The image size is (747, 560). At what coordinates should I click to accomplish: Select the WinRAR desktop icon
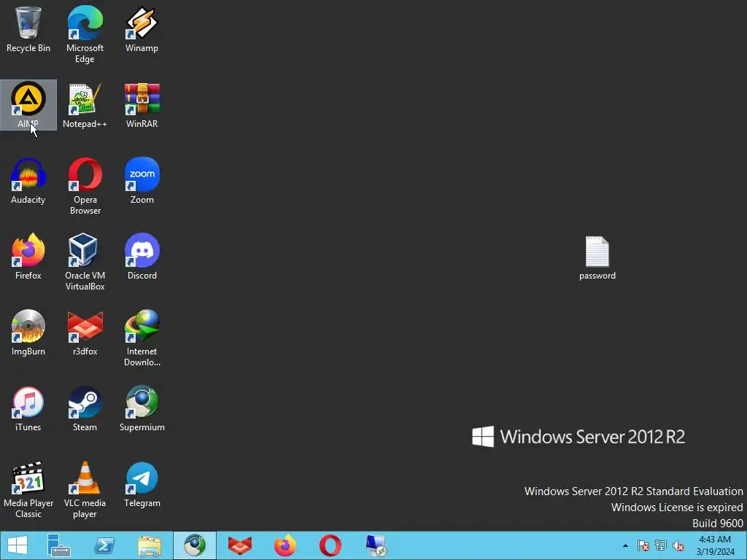pyautogui.click(x=142, y=105)
